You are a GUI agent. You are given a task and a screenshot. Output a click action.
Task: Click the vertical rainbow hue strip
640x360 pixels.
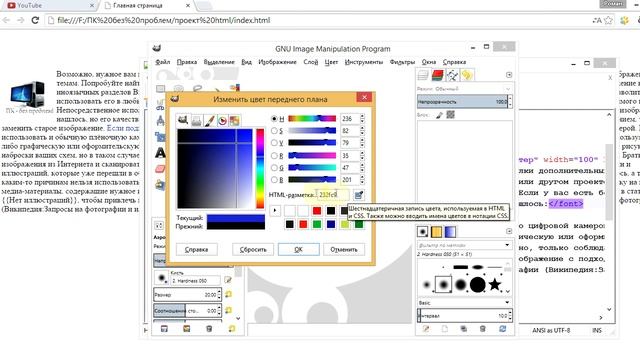(260, 169)
